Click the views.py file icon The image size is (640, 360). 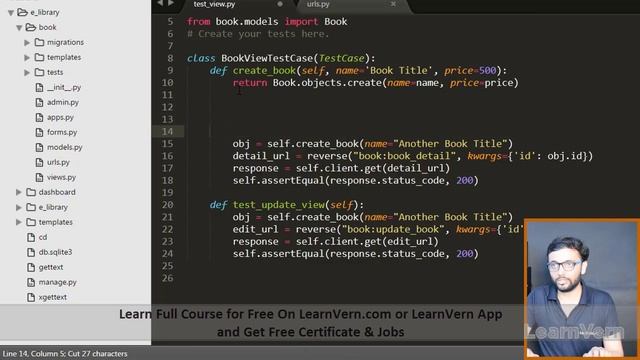(39, 177)
